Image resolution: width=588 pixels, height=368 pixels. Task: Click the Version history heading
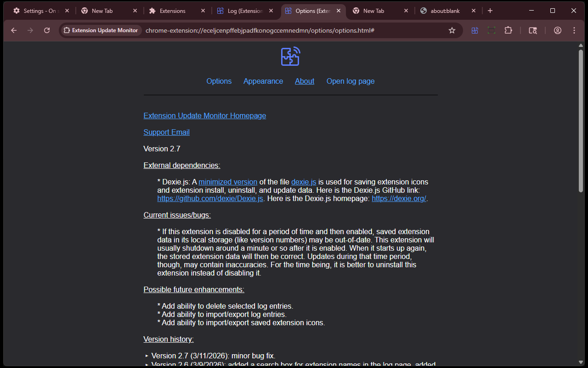[169, 339]
